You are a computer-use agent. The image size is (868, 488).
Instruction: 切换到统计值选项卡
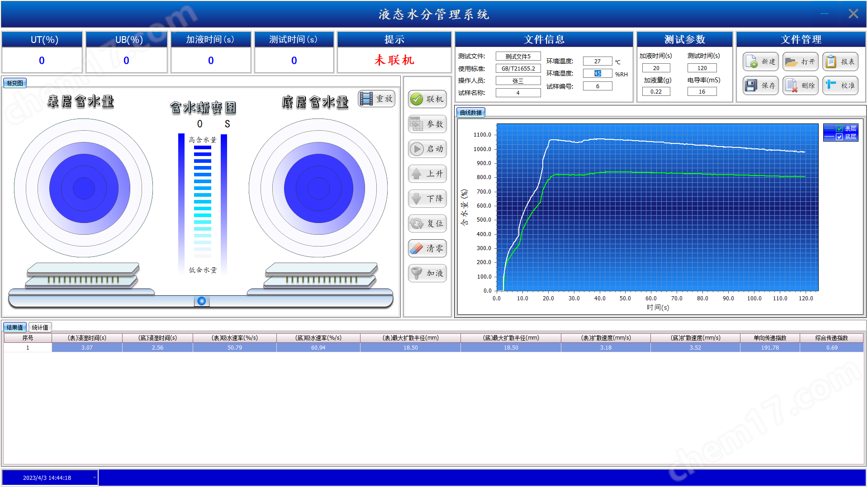(x=40, y=327)
